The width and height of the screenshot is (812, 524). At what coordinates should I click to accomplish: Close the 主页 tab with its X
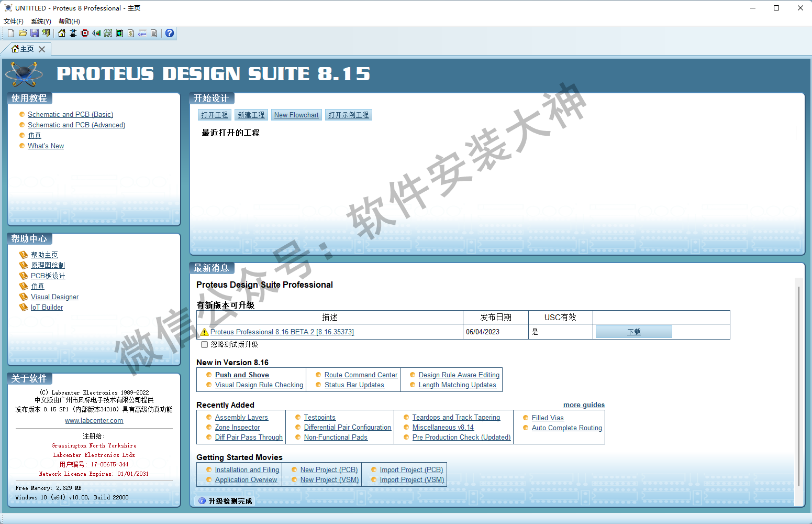tap(42, 49)
